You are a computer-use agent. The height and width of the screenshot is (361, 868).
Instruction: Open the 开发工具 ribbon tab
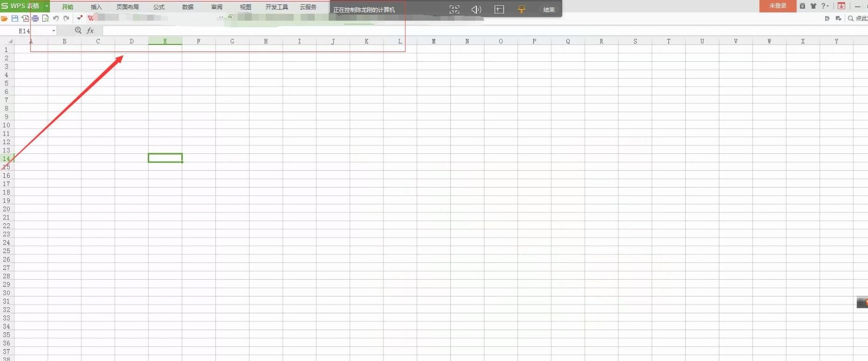(x=277, y=7)
